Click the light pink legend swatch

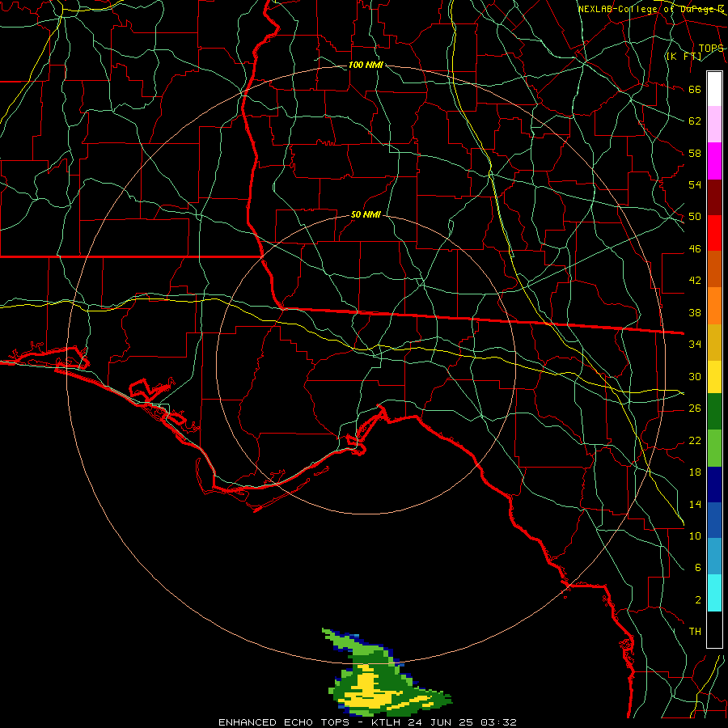pyautogui.click(x=714, y=125)
